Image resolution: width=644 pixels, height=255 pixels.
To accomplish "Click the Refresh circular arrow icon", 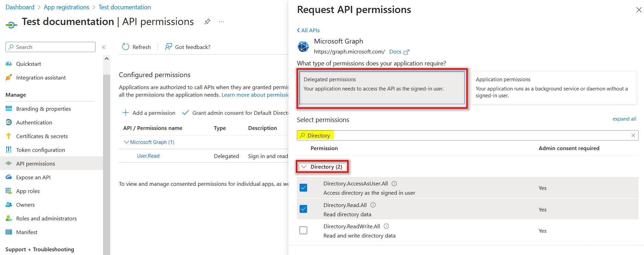I will click(x=126, y=47).
